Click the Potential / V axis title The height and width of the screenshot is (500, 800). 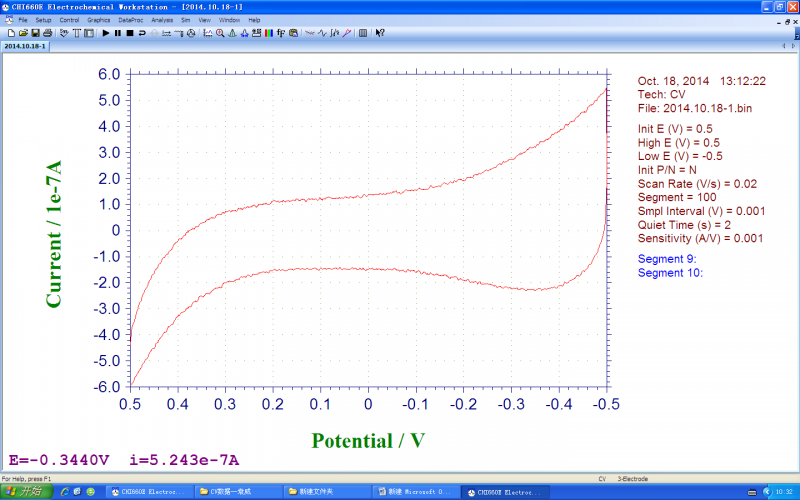tap(368, 441)
